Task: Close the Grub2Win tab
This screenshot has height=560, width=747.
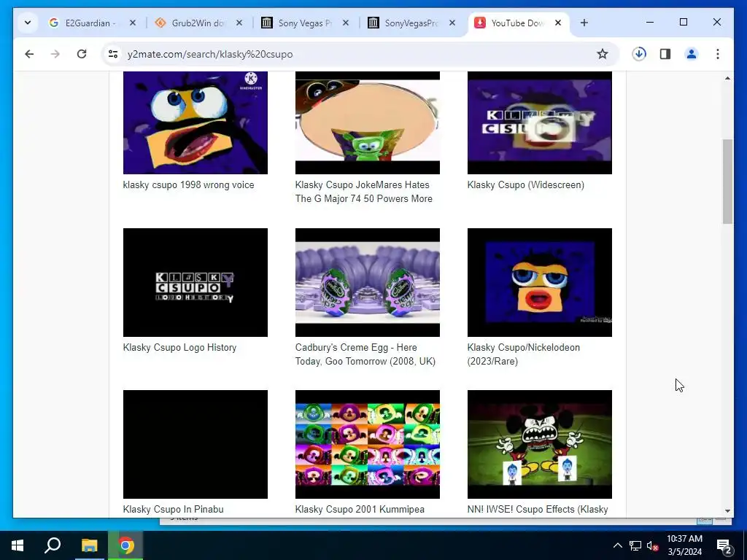Action: [239, 23]
